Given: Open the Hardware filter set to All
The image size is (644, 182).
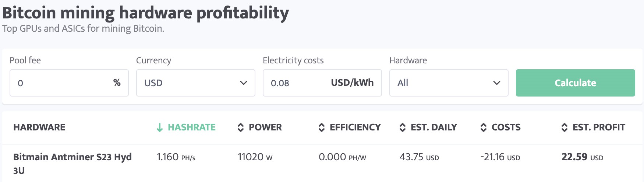Looking at the screenshot, I should (448, 83).
